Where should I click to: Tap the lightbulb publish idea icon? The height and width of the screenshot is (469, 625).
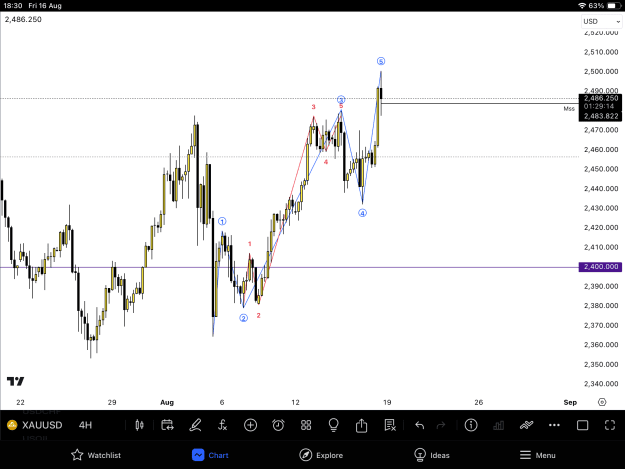333,425
